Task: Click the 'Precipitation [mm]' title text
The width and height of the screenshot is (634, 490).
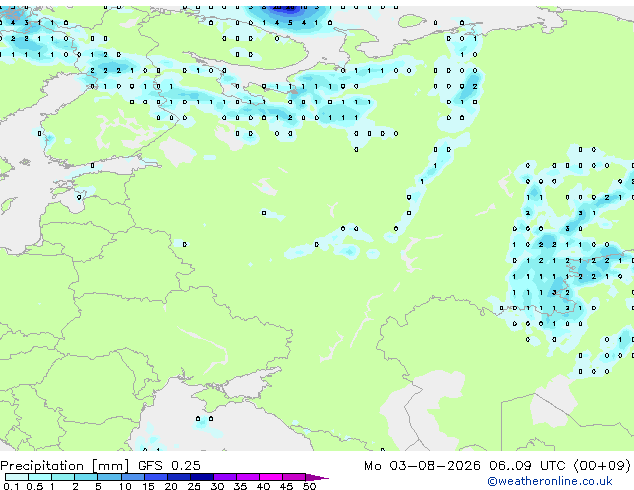Action: pos(64,466)
